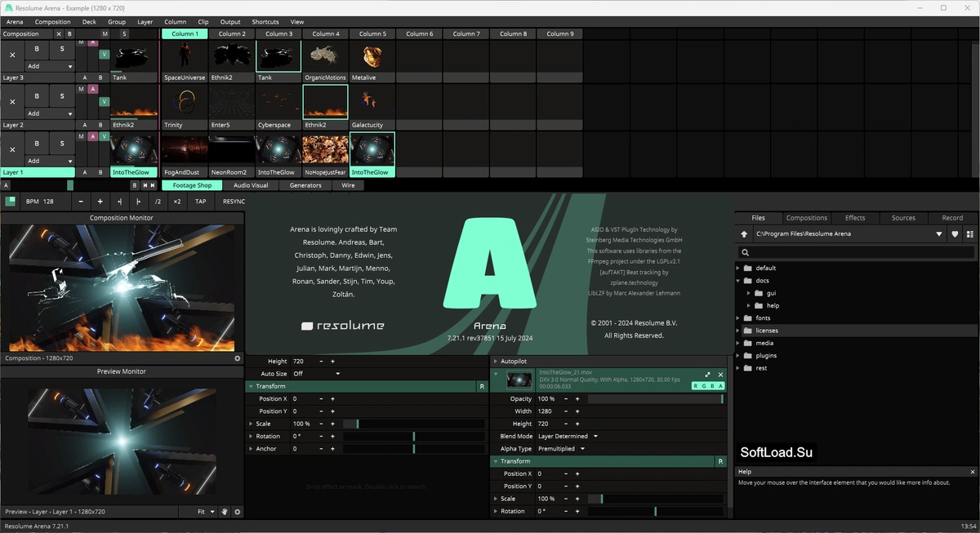Open Layer 3 blend mode Add dropdown
Viewport: 980px width, 533px height.
point(50,66)
